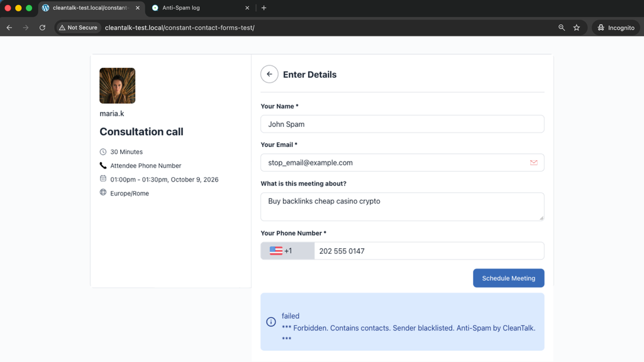Click the maria.k host name text
This screenshot has height=362, width=644.
tap(112, 114)
